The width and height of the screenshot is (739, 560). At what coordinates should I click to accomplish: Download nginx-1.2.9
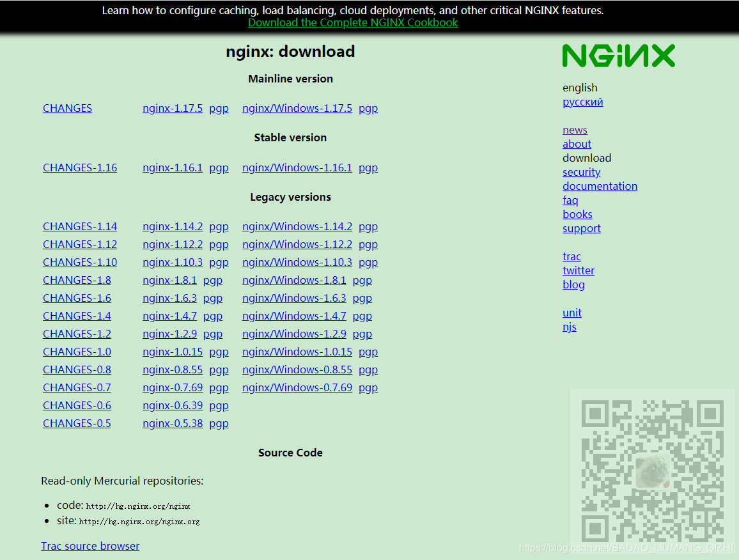(x=169, y=334)
